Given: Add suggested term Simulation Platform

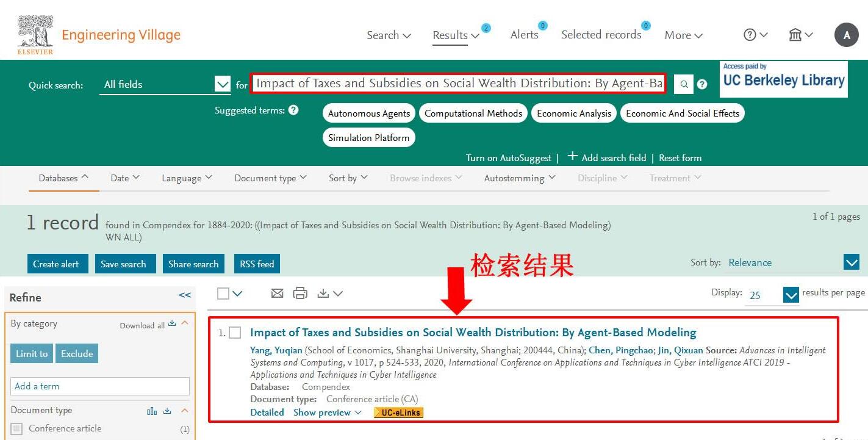Looking at the screenshot, I should coord(369,137).
